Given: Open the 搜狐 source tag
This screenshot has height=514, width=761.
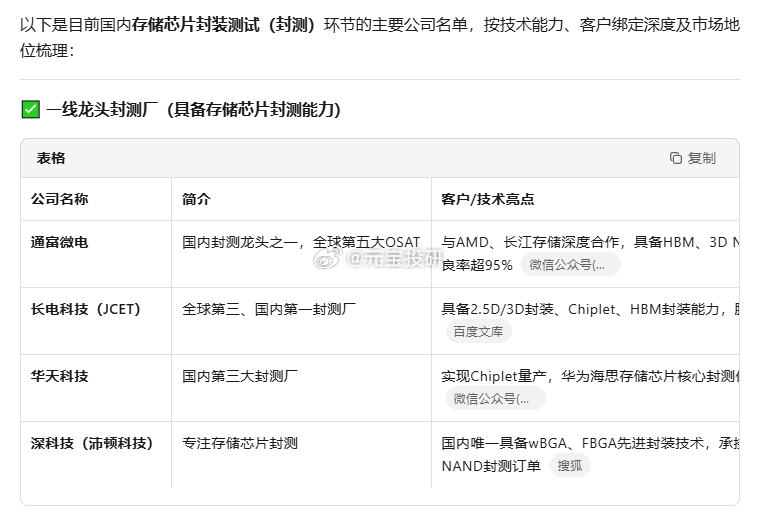Looking at the screenshot, I should [x=570, y=465].
